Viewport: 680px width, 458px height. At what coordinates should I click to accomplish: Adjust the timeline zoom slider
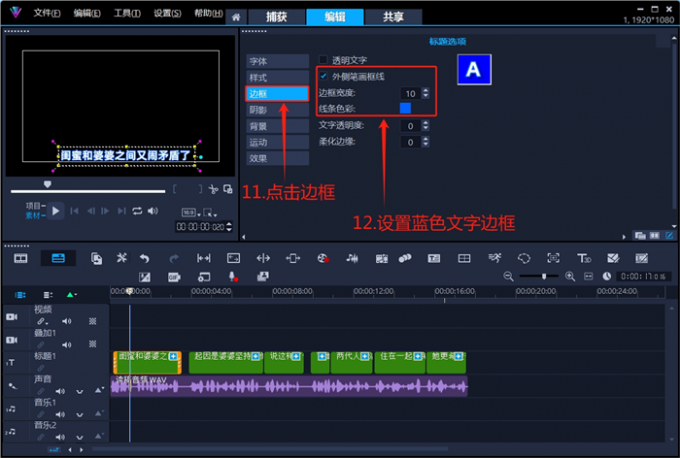coord(543,276)
